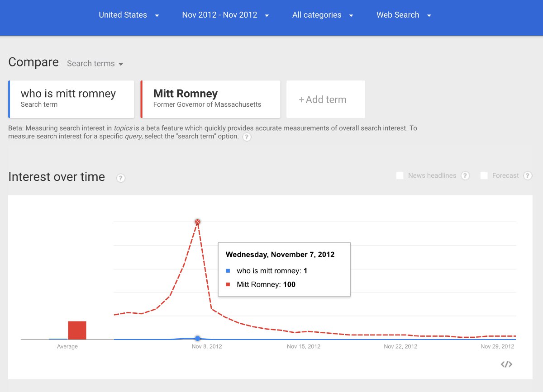This screenshot has width=543, height=392.
Task: Click the 'Mitt Romney: 100' tooltip entry
Action: pyautogui.click(x=261, y=284)
